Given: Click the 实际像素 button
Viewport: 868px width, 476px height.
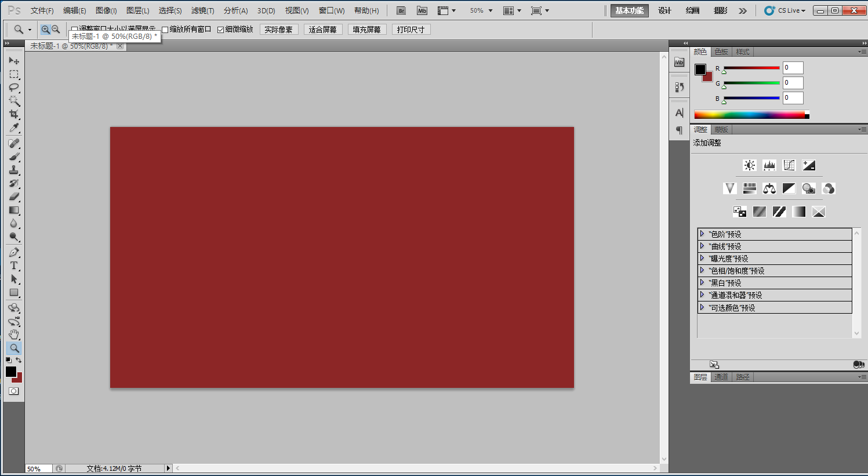Looking at the screenshot, I should [x=278, y=30].
